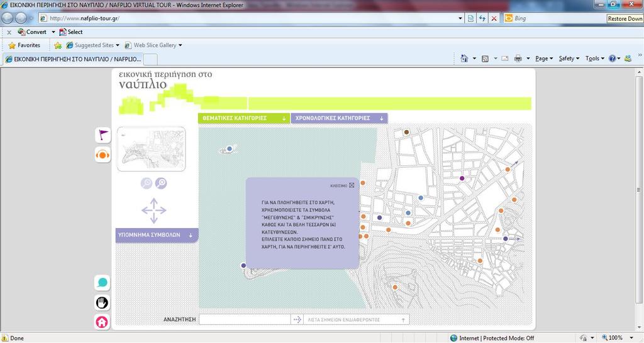Select the black hand icon in sidebar
644x343 pixels.
(103, 303)
